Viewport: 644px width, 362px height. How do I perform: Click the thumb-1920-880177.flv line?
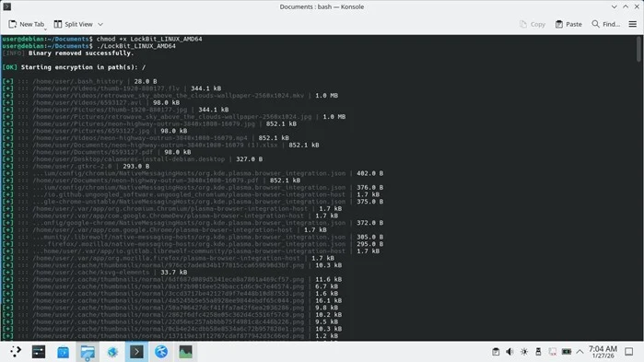(x=111, y=88)
